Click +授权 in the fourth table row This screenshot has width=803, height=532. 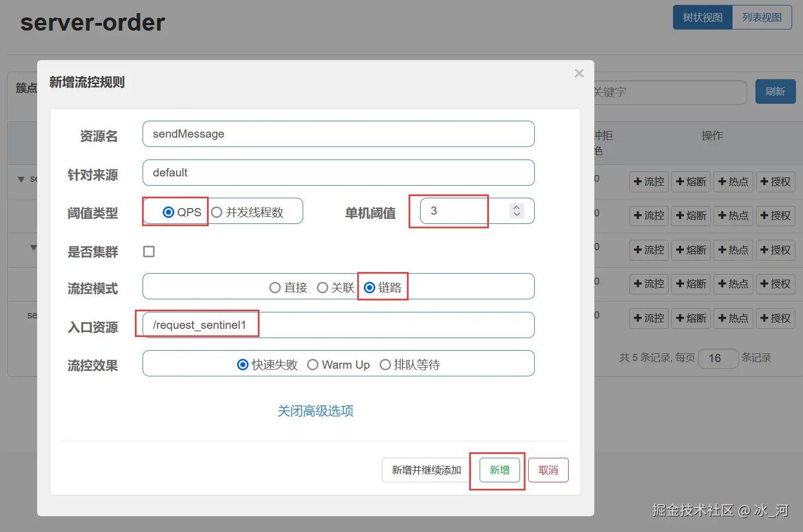tap(775, 284)
